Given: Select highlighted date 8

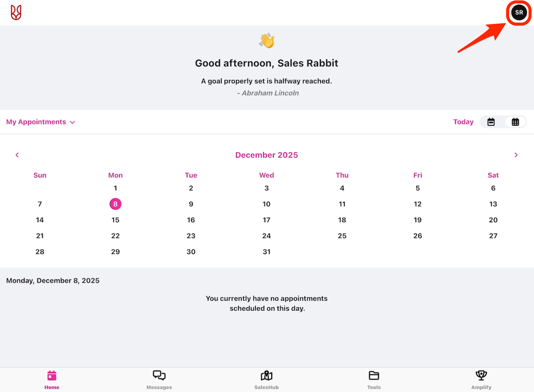Looking at the screenshot, I should tap(115, 204).
